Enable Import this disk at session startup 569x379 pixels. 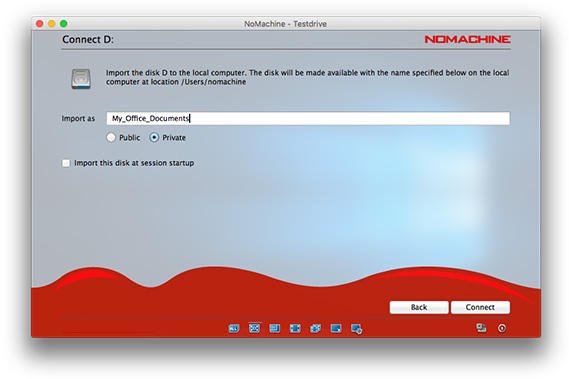click(66, 163)
